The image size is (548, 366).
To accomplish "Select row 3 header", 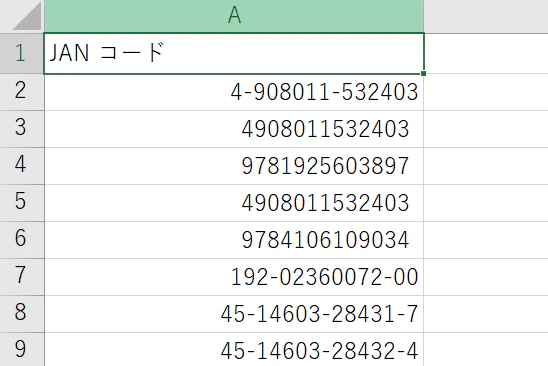I will click(x=22, y=129).
